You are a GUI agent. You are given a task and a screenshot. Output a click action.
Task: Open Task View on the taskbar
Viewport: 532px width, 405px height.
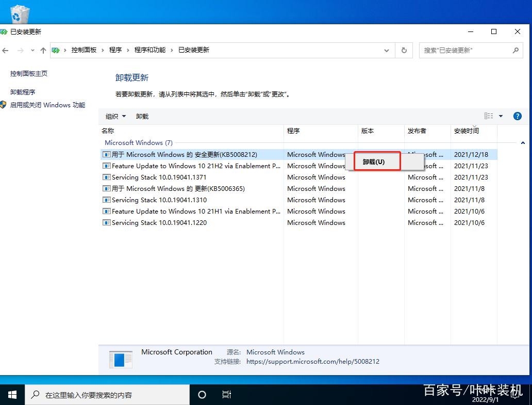click(226, 394)
